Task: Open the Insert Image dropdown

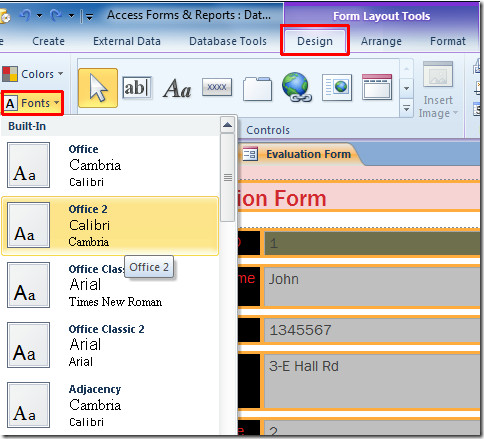Action: point(438,107)
